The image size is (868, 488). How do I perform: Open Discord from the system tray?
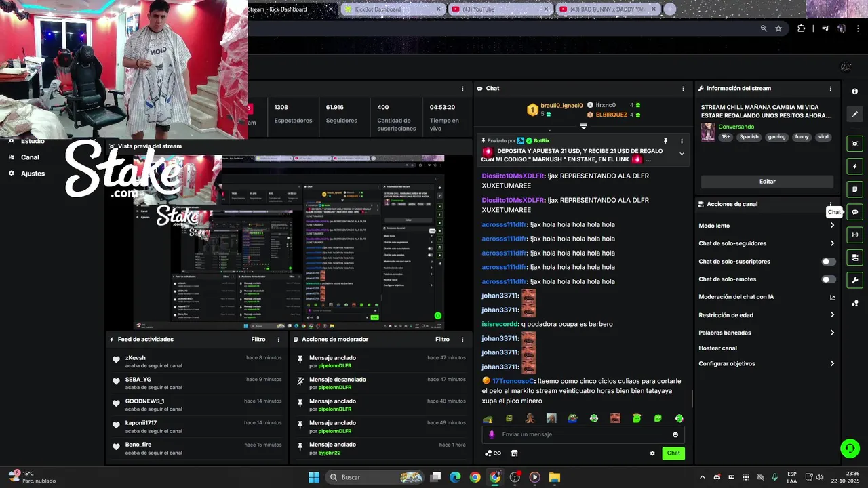coord(717,477)
